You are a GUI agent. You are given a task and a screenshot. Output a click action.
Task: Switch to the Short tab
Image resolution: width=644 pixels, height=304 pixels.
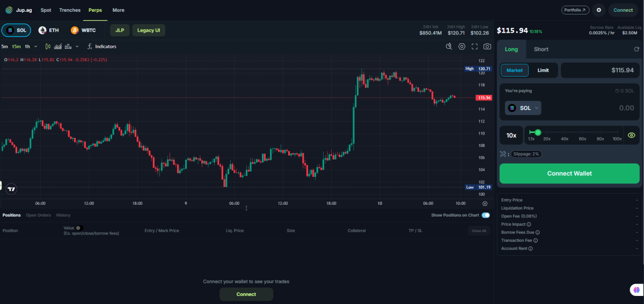541,49
